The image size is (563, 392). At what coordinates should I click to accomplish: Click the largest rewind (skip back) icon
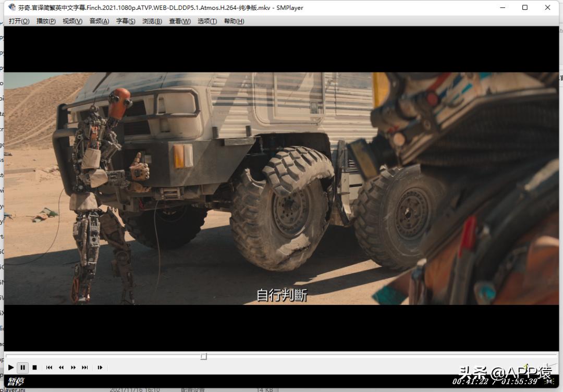49,367
